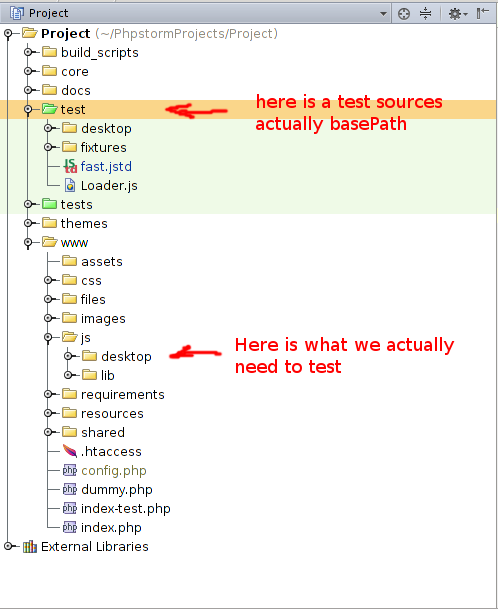The image size is (498, 609).
Task: Select the desktop folder label under test
Action: pos(106,128)
